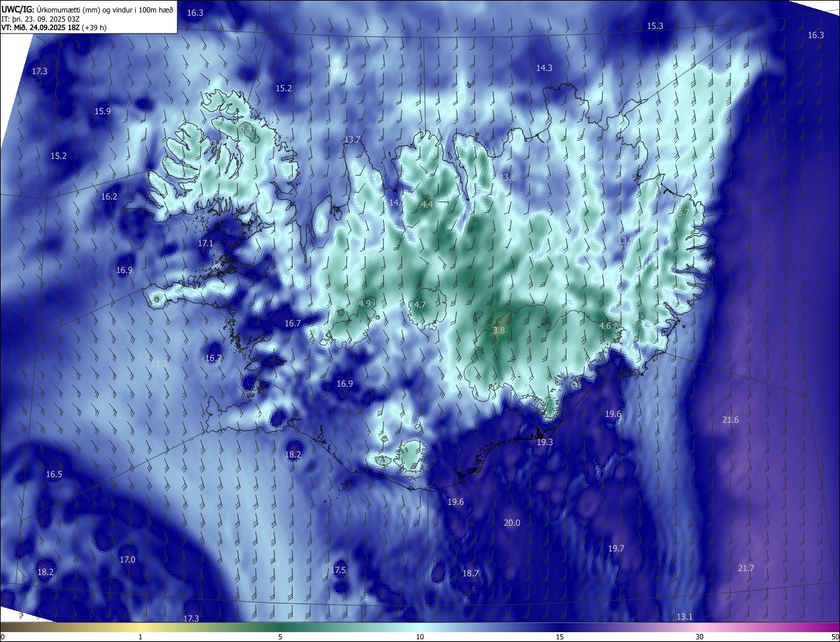Click the colour scale tick labelled 1
Screen dimensions: 840x642
[140, 637]
